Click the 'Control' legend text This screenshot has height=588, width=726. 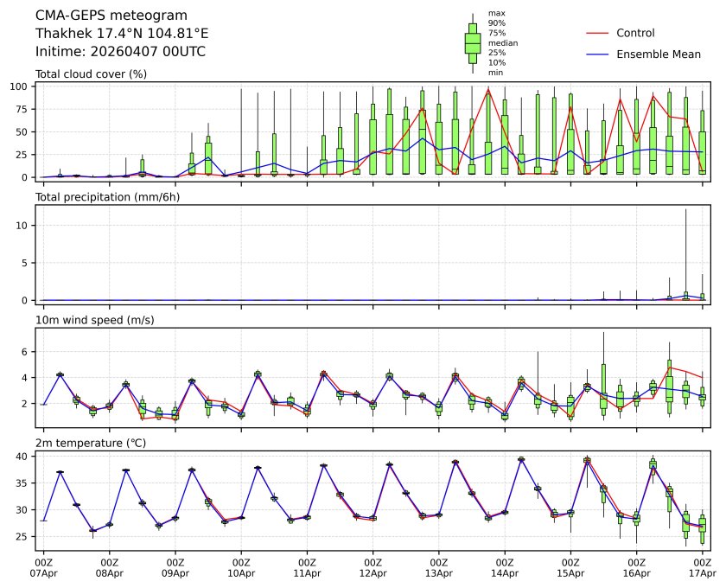[635, 33]
